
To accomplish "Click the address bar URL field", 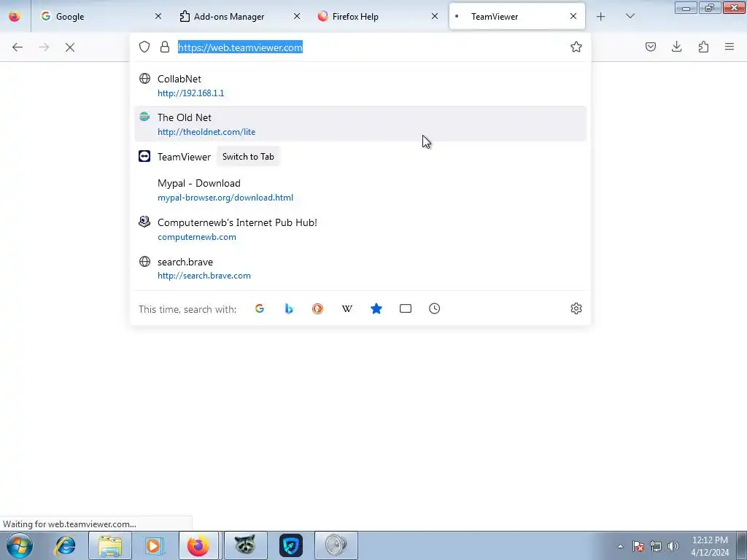I will [371, 47].
